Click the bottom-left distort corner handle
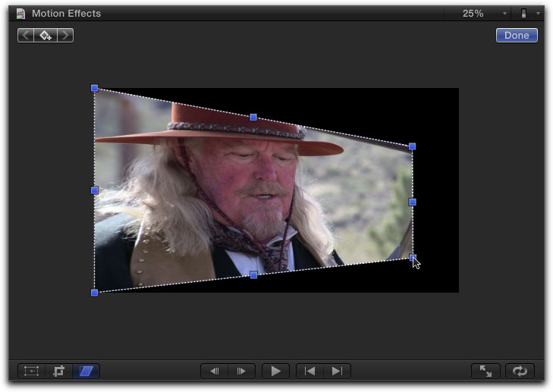553x392 pixels. pyautogui.click(x=94, y=293)
